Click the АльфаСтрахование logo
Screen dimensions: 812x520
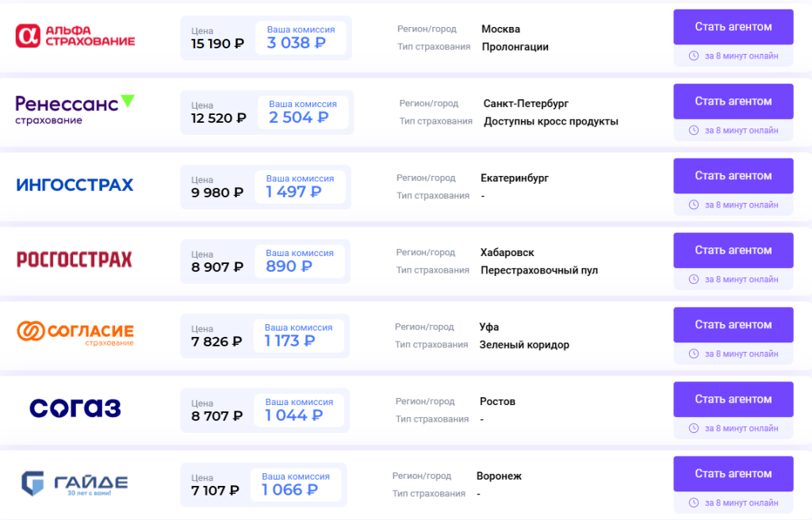click(x=74, y=36)
